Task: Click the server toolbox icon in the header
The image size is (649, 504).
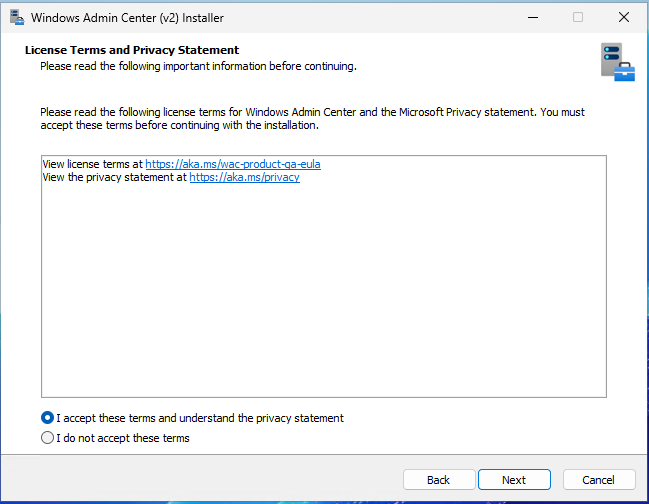Action: point(617,61)
